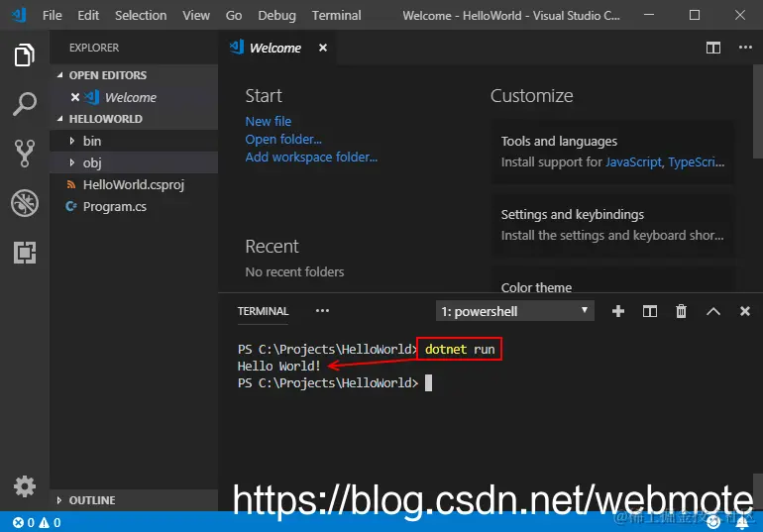The image size is (763, 532).
Task: Open HelloWorld.csproj file
Action: pos(134,185)
